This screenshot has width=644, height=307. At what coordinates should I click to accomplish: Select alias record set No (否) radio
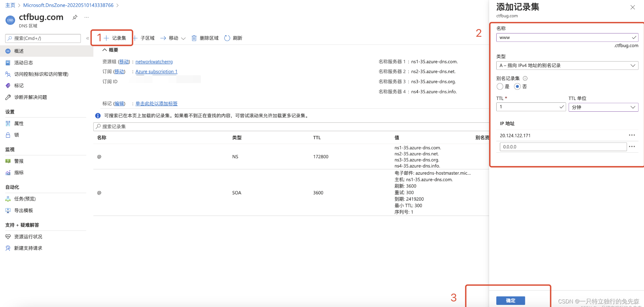517,87
